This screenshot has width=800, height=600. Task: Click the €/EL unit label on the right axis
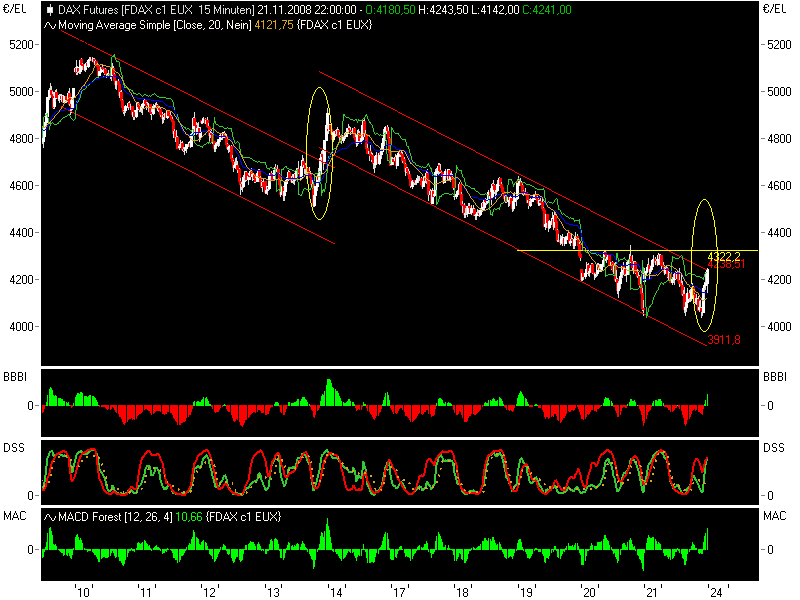(x=774, y=9)
